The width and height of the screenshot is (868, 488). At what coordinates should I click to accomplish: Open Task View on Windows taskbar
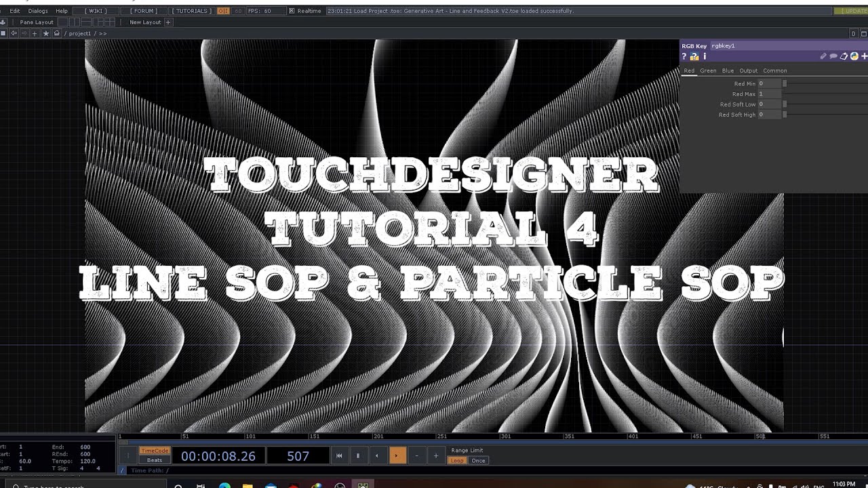point(201,485)
